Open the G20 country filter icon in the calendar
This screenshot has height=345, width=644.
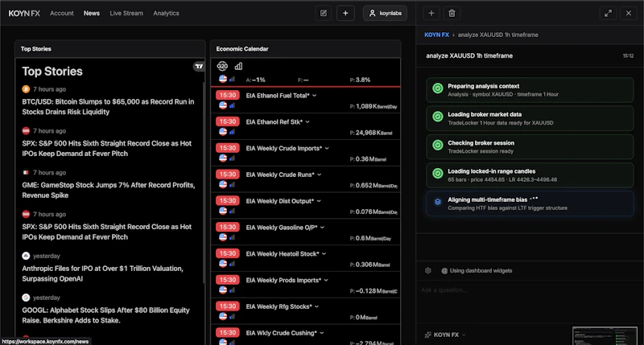coord(222,66)
